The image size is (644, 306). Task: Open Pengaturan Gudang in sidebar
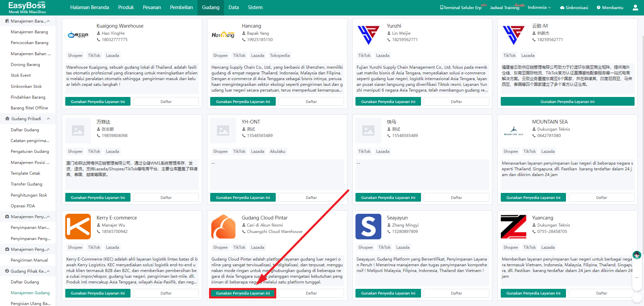pos(30,151)
